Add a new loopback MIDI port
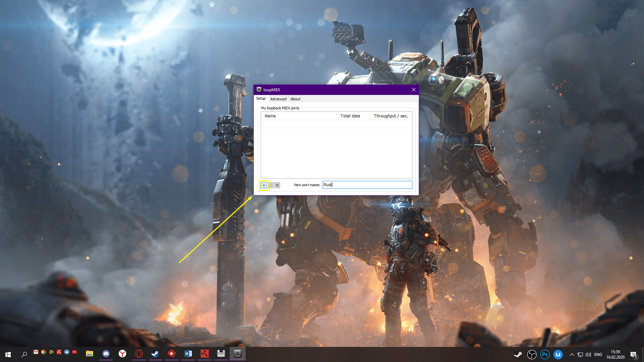644x362 pixels. [x=264, y=185]
